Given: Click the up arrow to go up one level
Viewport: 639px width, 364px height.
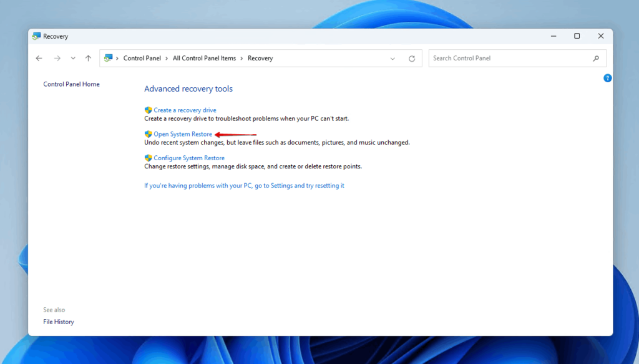Looking at the screenshot, I should (88, 58).
